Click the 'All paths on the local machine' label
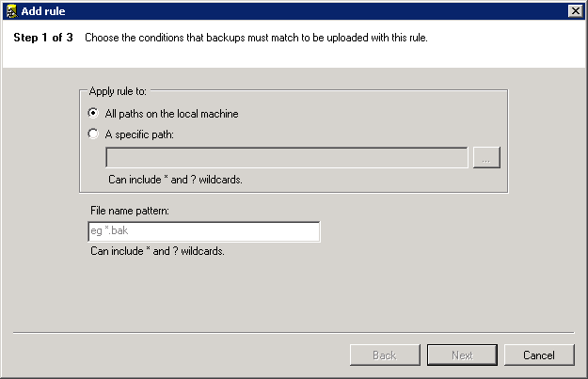The width and height of the screenshot is (588, 379). (171, 114)
